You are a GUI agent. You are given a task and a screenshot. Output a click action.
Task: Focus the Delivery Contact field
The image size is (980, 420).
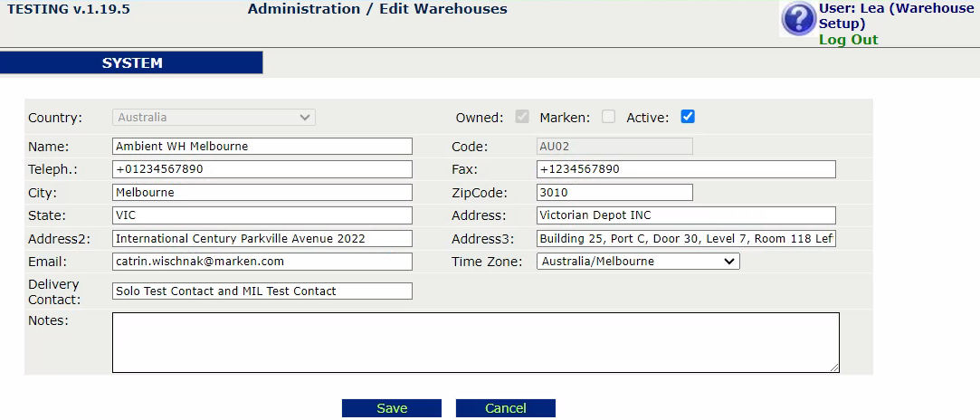pyautogui.click(x=262, y=291)
